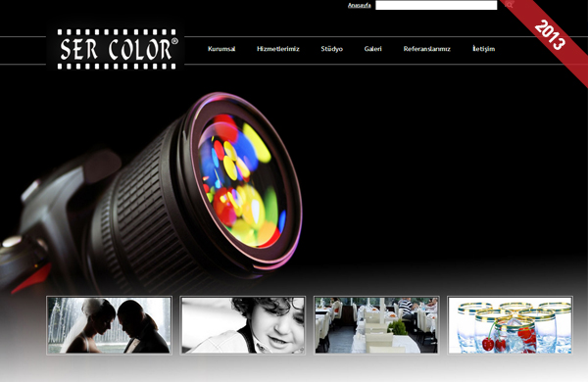Click the registered trademark symbol on logo

click(174, 41)
